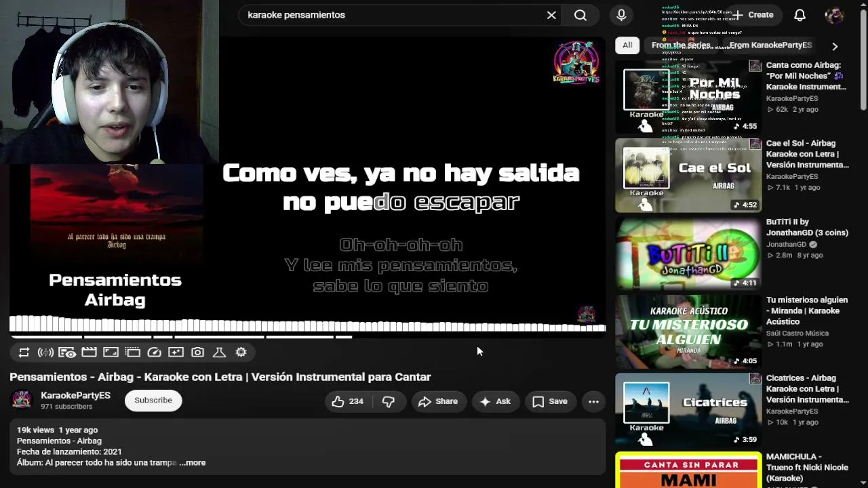The width and height of the screenshot is (868, 488).
Task: Select the From KaraokePartyES chip
Action: tap(770, 45)
